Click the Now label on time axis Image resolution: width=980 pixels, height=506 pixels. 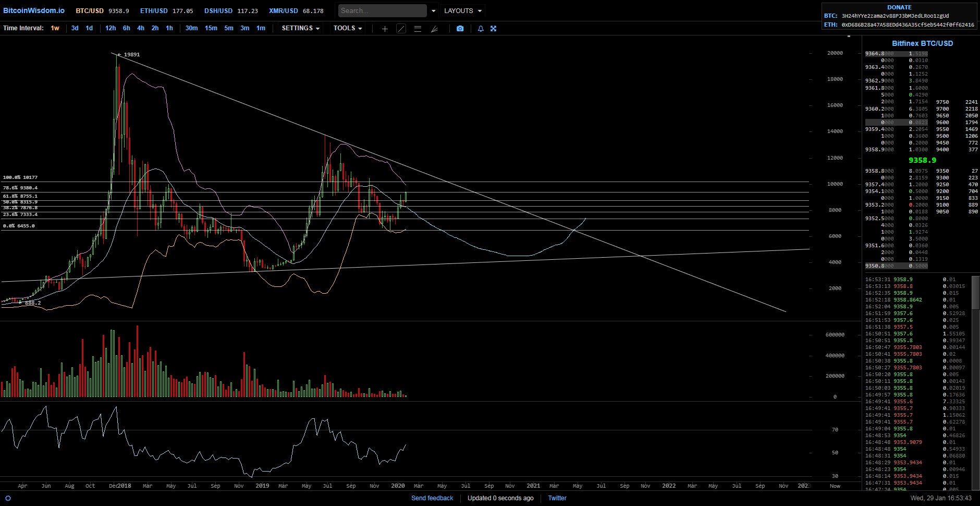tap(835, 486)
